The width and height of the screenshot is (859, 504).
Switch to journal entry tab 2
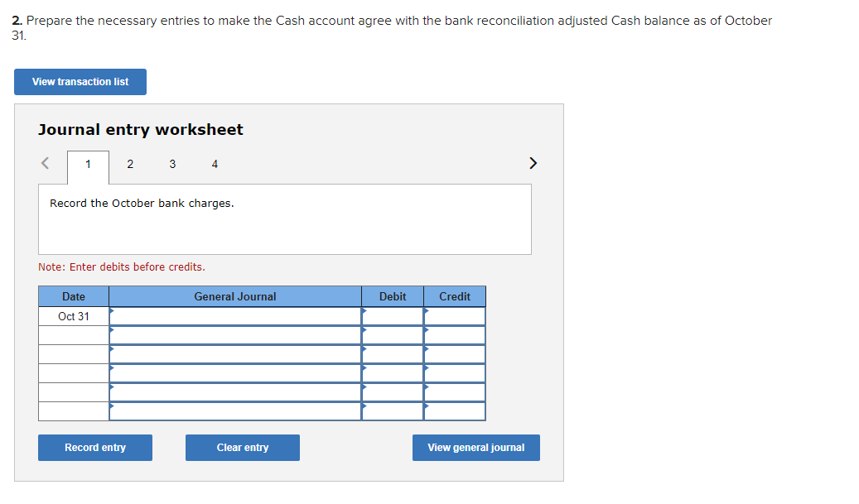[130, 165]
